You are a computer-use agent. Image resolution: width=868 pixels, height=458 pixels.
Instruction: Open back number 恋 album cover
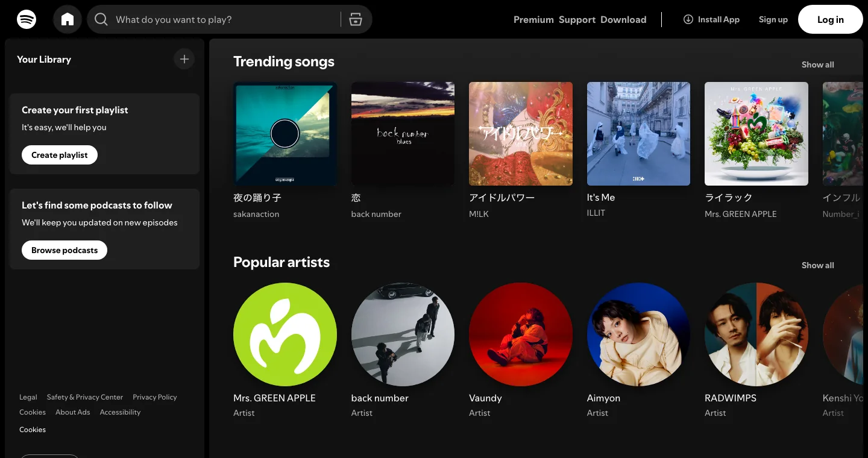pos(403,134)
